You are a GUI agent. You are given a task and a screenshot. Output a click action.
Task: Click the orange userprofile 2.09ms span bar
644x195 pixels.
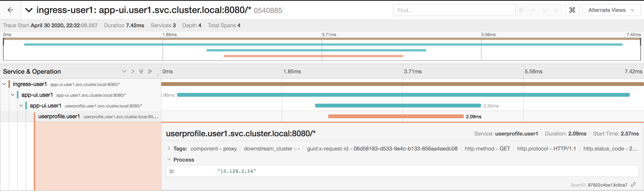[x=396, y=116]
